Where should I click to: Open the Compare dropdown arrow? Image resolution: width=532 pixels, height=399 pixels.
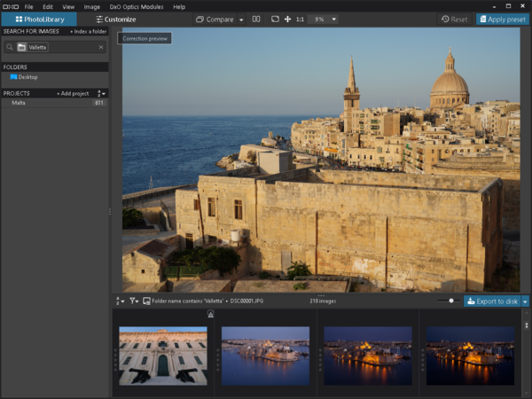[241, 19]
